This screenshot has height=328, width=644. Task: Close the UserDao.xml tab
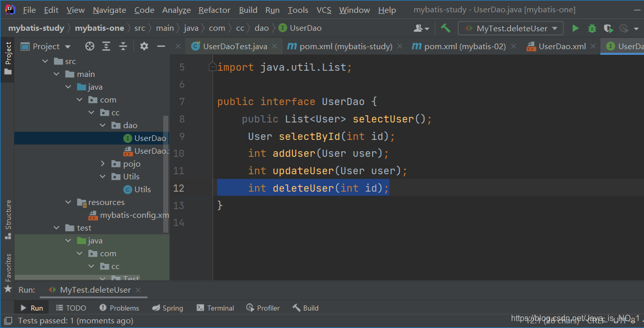coord(593,46)
